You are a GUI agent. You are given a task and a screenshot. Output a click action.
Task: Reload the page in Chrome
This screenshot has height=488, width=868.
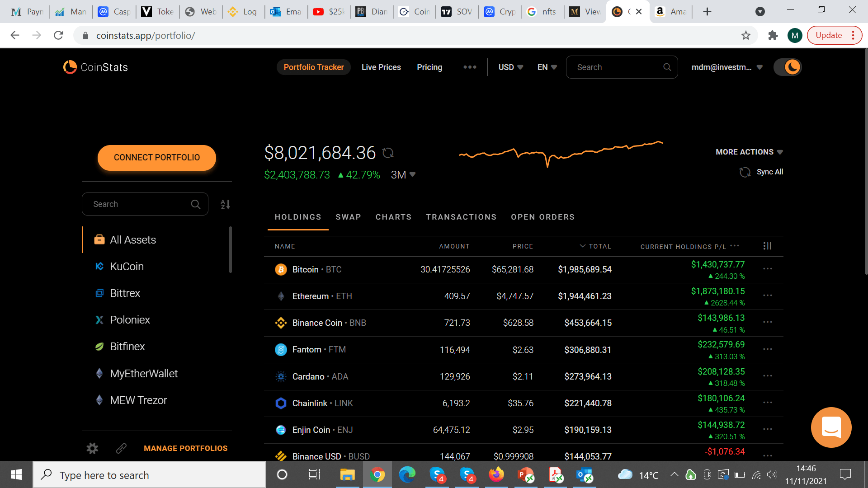pos(58,35)
